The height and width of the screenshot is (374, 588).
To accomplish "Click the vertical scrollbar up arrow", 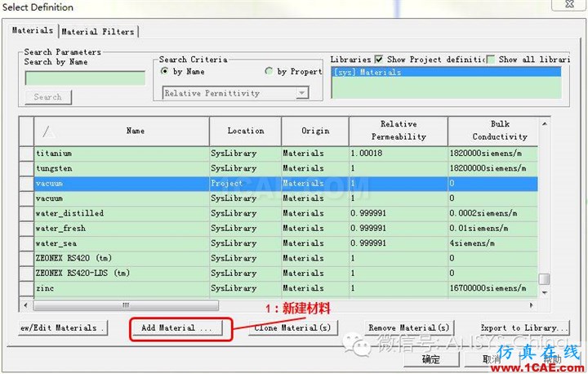I will 545,124.
